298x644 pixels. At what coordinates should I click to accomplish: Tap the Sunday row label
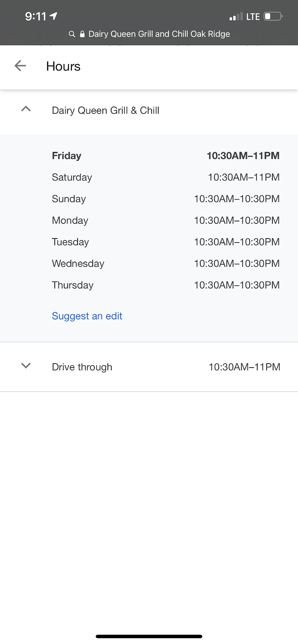(69, 199)
